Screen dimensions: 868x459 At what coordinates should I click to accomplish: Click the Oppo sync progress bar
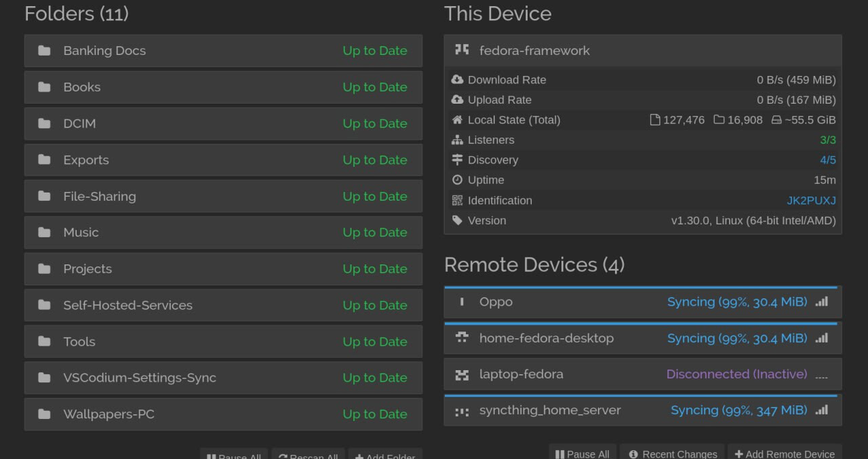[x=641, y=287]
